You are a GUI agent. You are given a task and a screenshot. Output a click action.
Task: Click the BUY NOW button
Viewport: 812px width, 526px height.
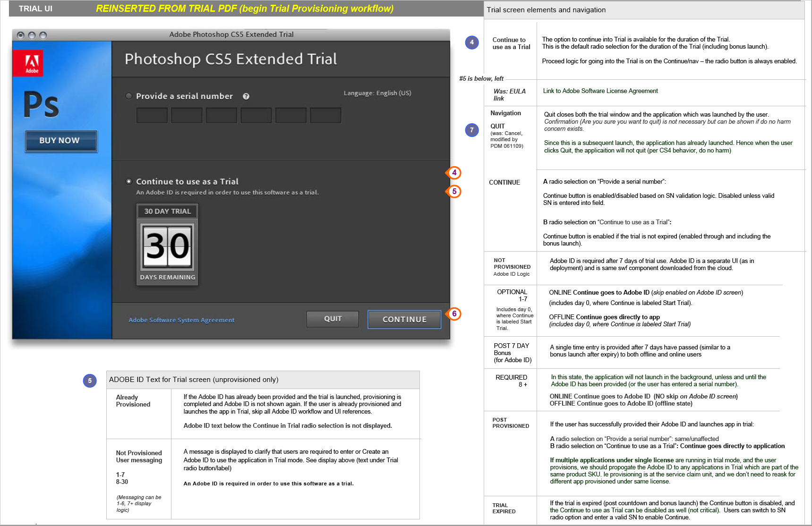(x=61, y=141)
